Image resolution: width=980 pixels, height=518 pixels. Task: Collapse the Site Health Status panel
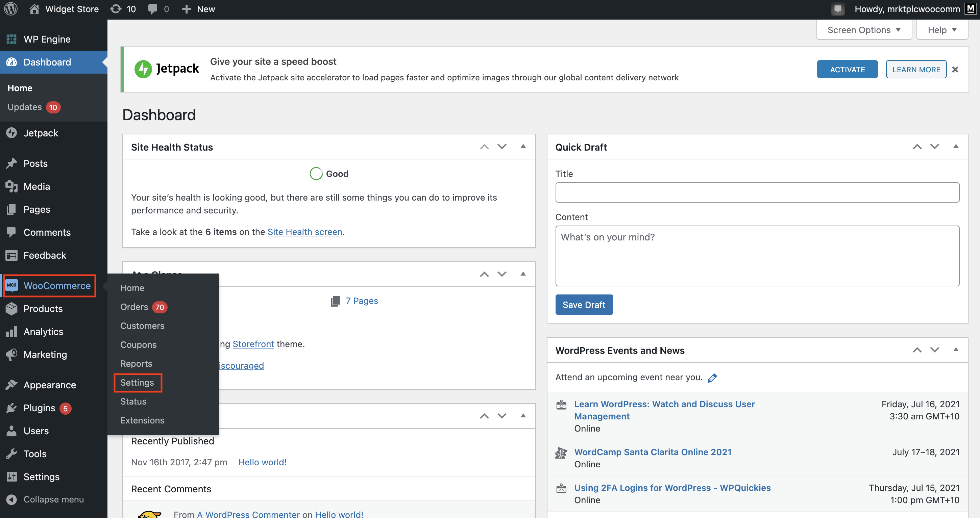tap(523, 146)
